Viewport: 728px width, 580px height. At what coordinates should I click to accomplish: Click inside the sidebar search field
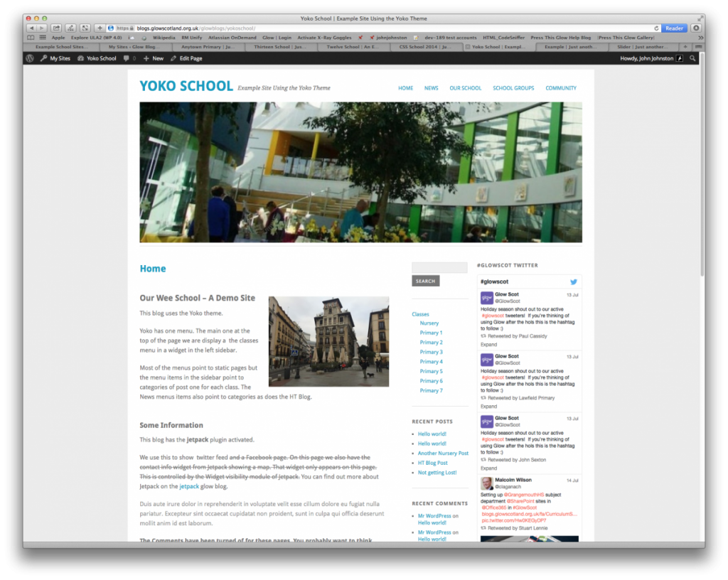(x=439, y=268)
